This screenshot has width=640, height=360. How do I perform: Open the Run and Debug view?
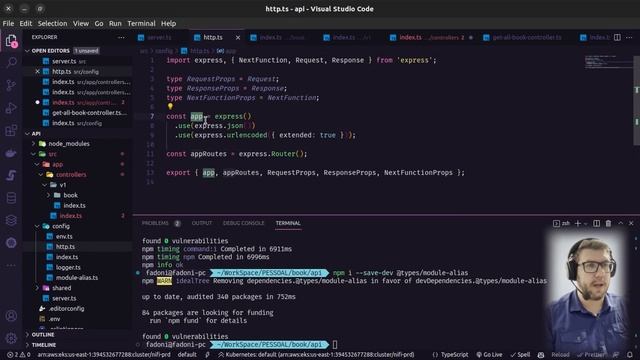pos(11,108)
